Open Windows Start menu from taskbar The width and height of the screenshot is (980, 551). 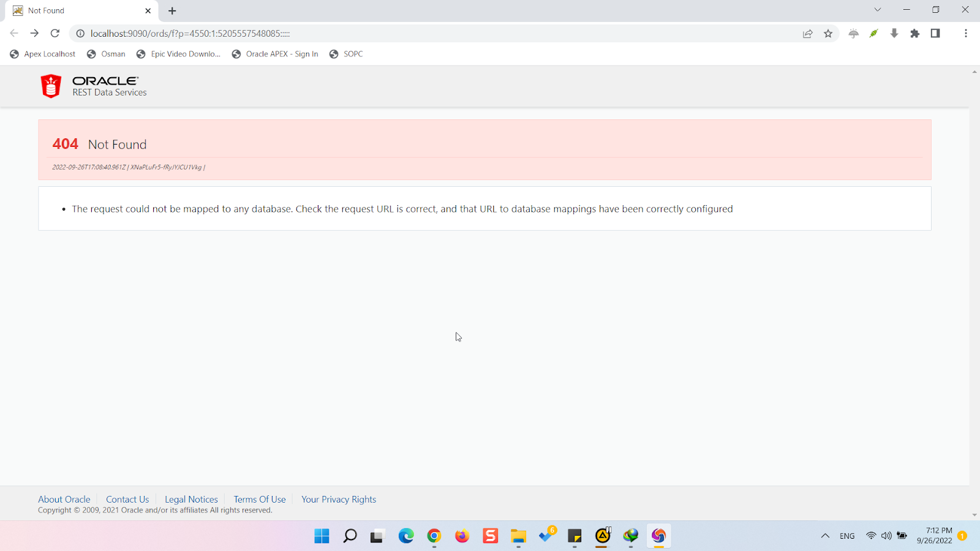coord(322,536)
